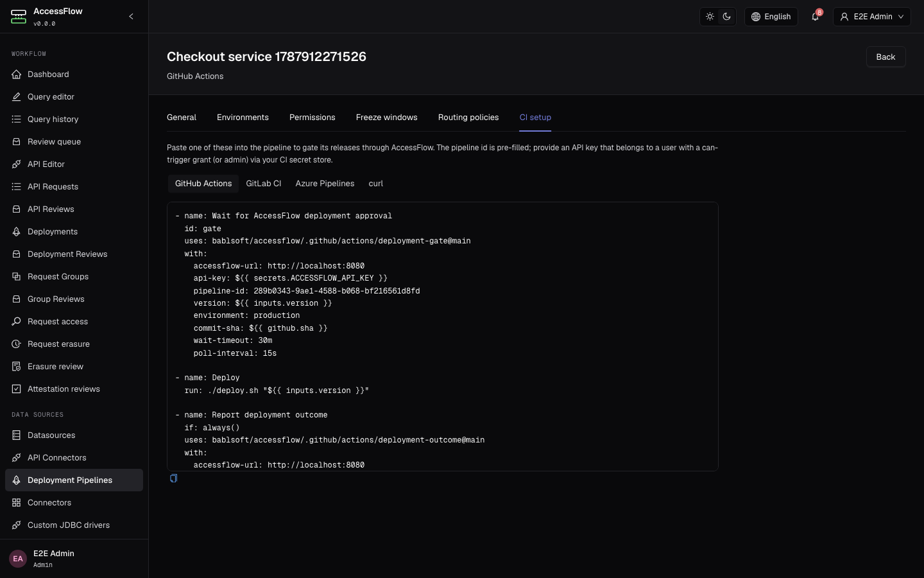Switch to light theme sun icon
924x578 pixels.
tap(710, 17)
